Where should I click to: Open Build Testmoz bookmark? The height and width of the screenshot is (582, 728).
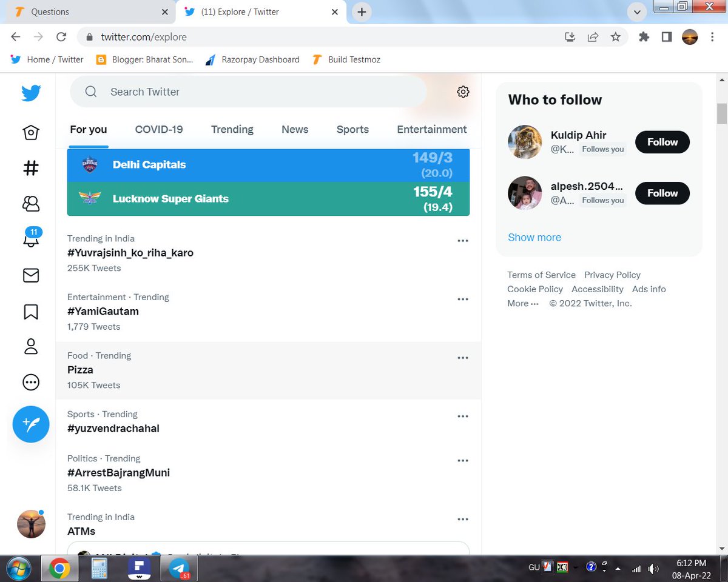pos(346,59)
